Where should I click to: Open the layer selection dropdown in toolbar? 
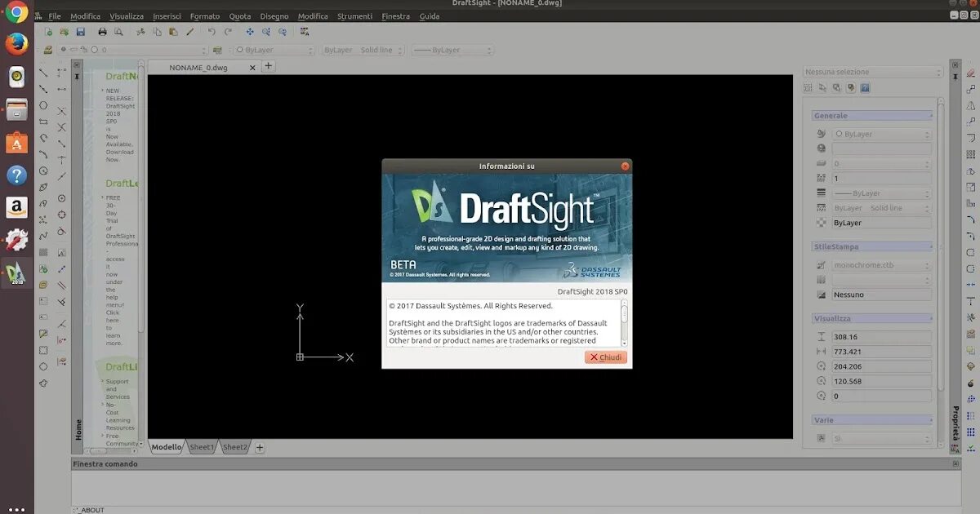click(133, 50)
